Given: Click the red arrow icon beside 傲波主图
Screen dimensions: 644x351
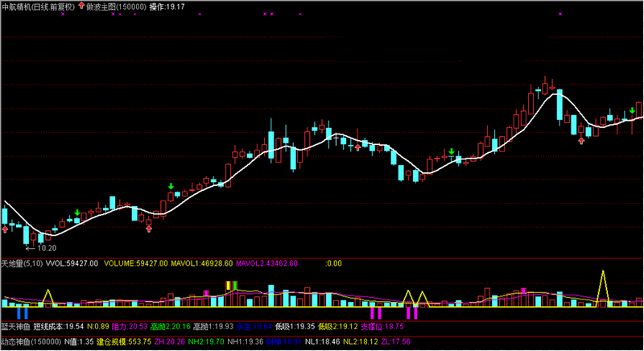Looking at the screenshot, I should pyautogui.click(x=81, y=6).
